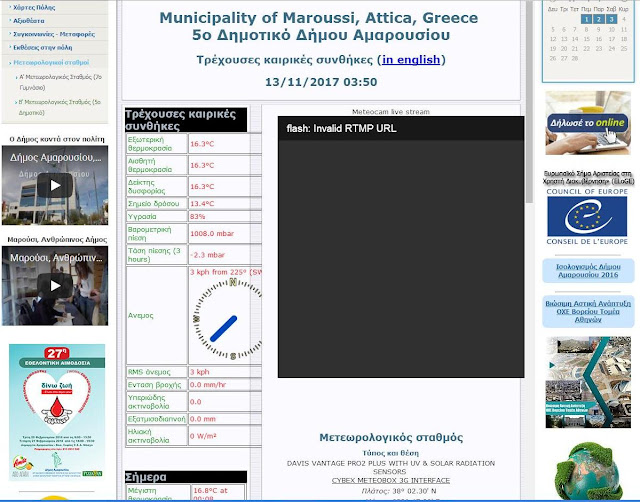This screenshot has width=640, height=502.
Task: Open the 27η Εθελοντική Αιμοδοσία poster
Action: pos(57,412)
